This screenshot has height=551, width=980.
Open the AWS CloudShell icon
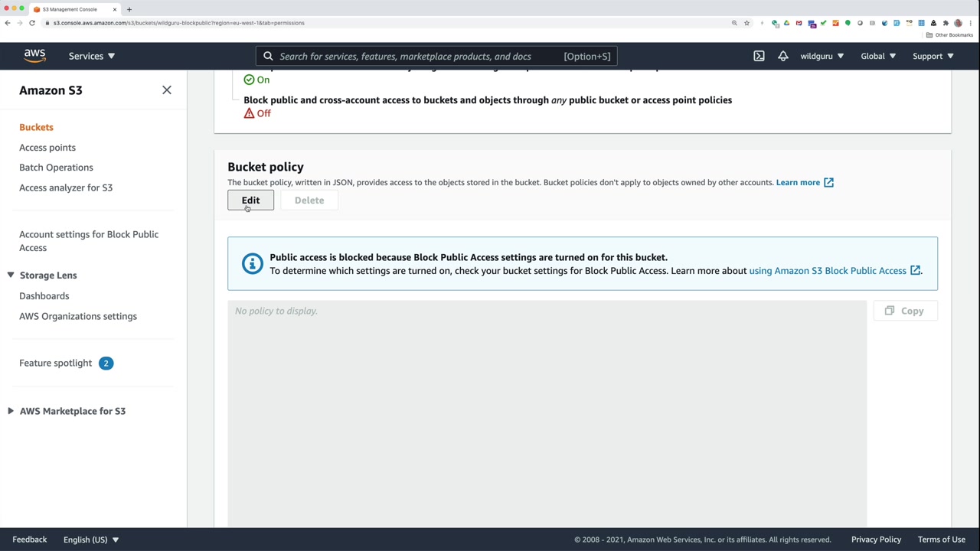(x=759, y=56)
